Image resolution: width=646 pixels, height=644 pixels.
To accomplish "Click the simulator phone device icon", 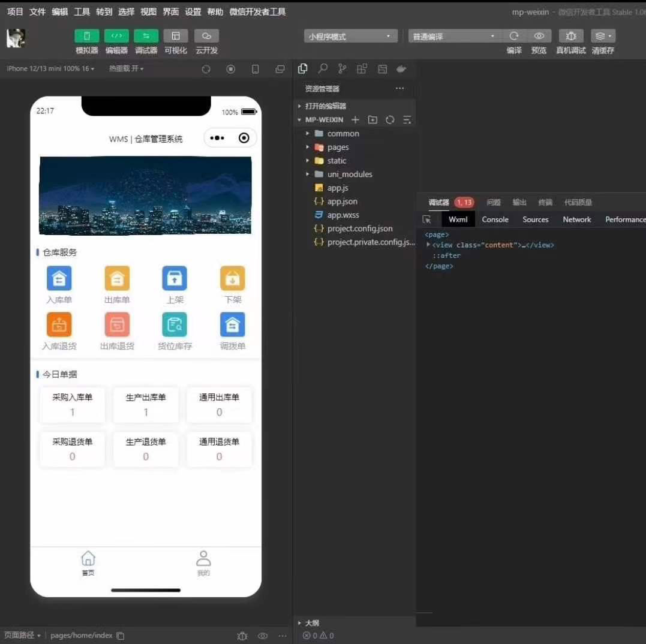I will [x=256, y=69].
